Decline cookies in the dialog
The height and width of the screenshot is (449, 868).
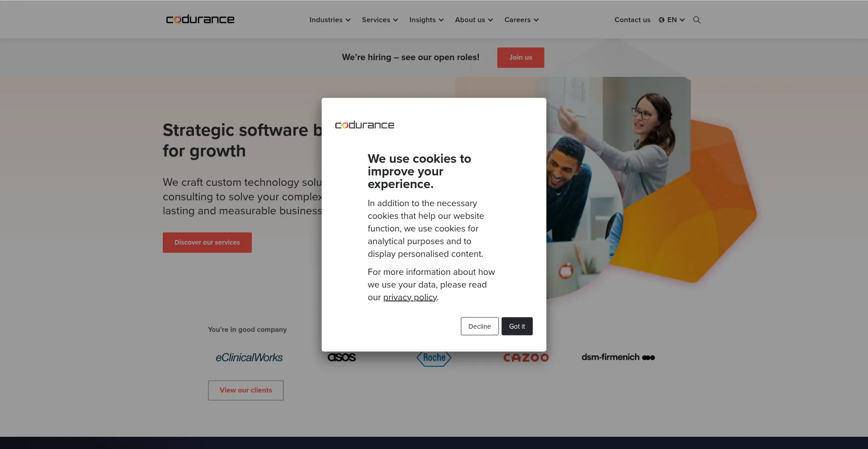coord(480,326)
